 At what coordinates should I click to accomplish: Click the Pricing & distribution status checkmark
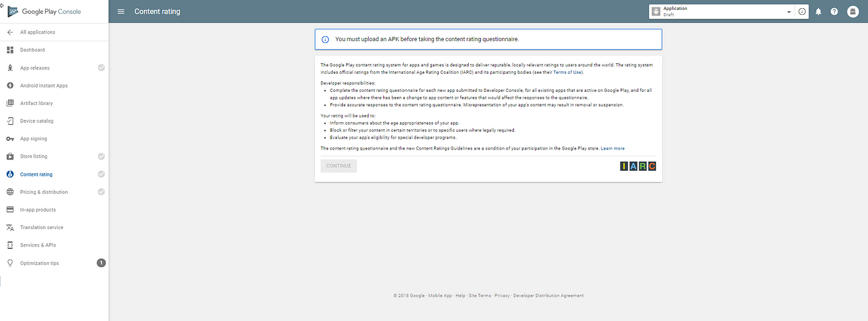pos(101,192)
